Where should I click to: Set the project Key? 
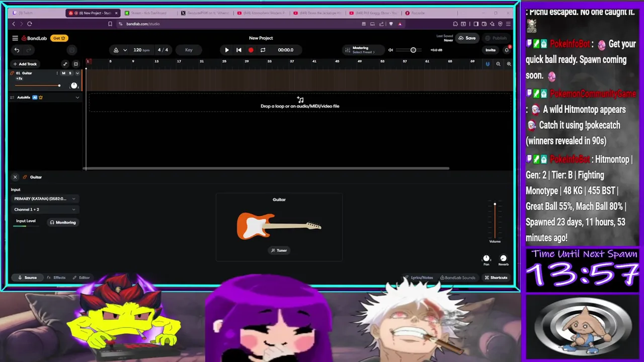pyautogui.click(x=189, y=50)
